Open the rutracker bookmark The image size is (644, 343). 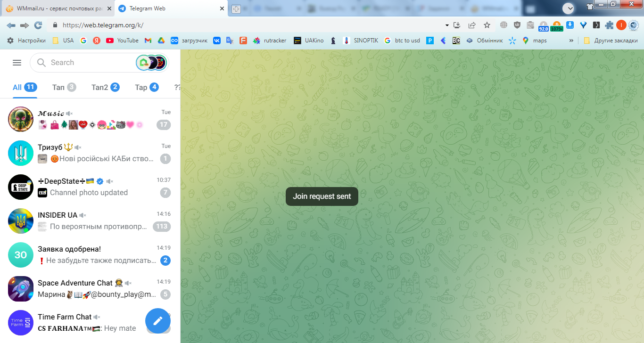pyautogui.click(x=270, y=41)
